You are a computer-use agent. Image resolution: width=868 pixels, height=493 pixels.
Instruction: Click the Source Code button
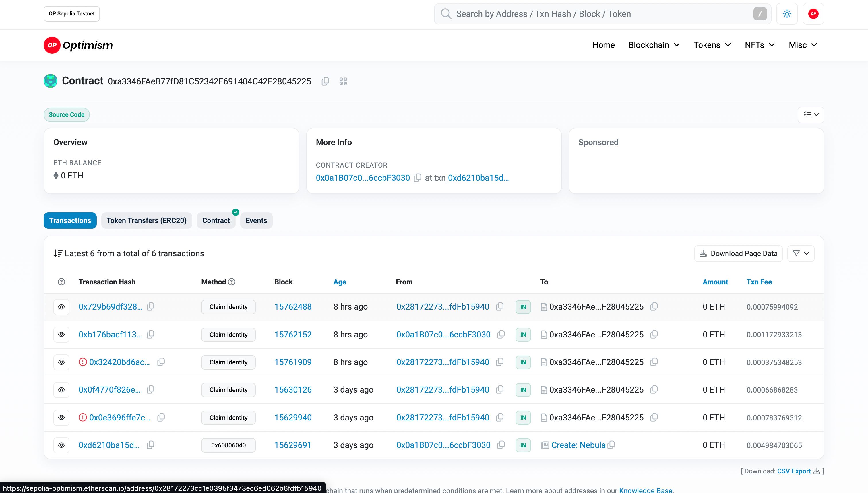(66, 114)
